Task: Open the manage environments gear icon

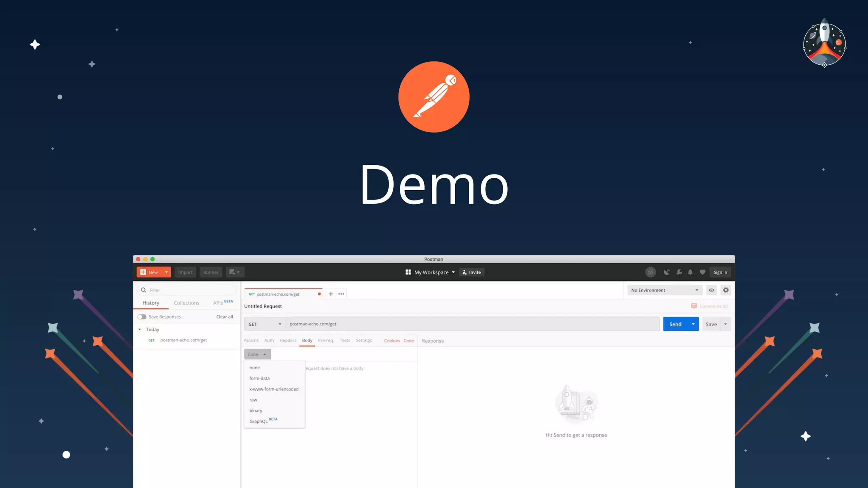Action: point(726,290)
